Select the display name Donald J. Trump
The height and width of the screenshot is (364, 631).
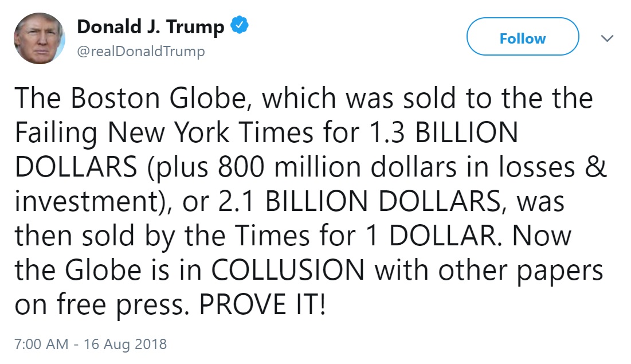click(150, 27)
